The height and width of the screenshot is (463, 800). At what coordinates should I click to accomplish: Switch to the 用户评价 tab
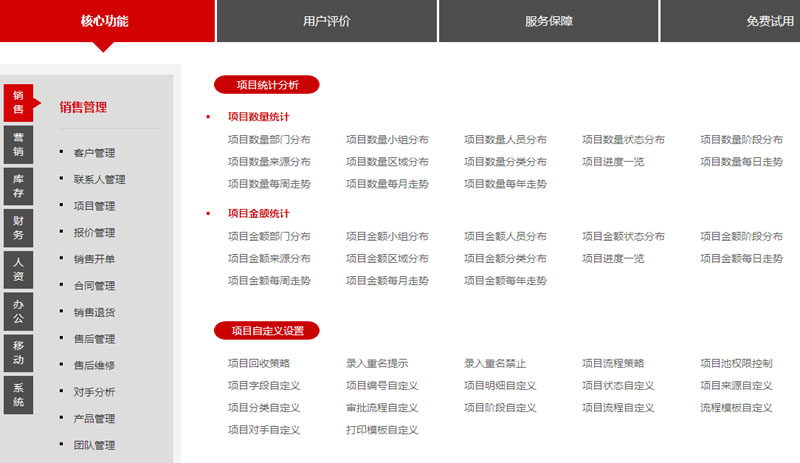point(326,21)
